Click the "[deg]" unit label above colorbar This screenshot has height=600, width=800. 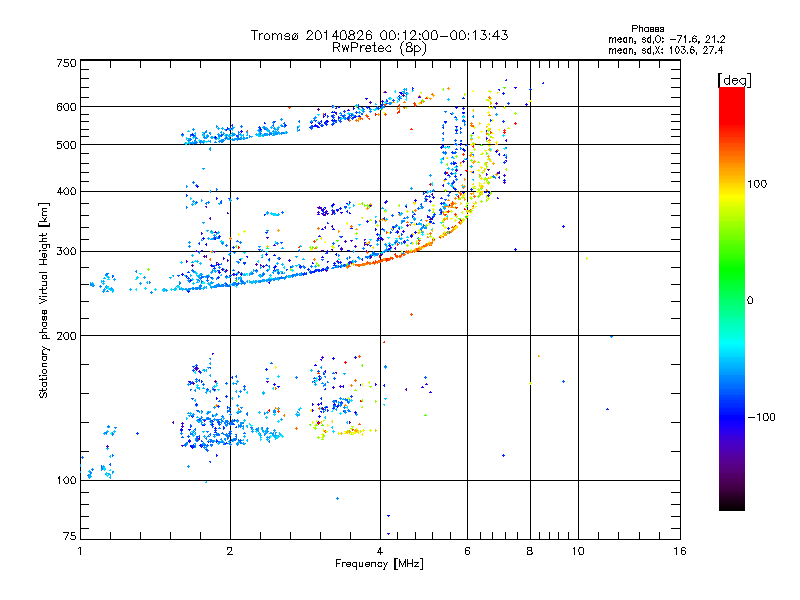coord(734,80)
